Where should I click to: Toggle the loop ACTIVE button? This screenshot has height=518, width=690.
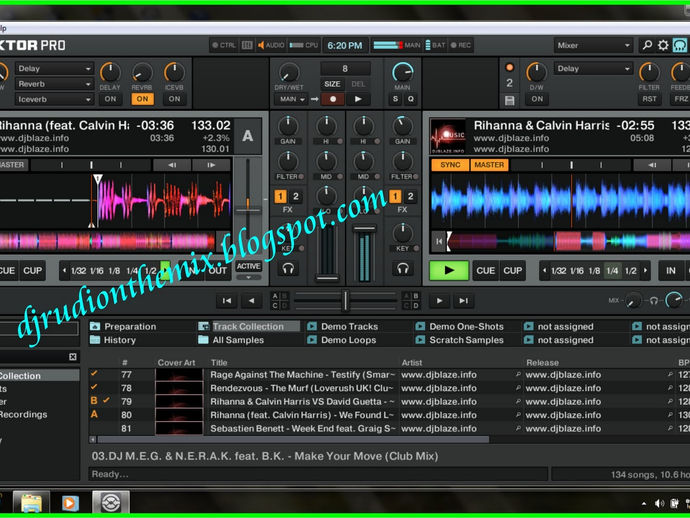tap(249, 266)
